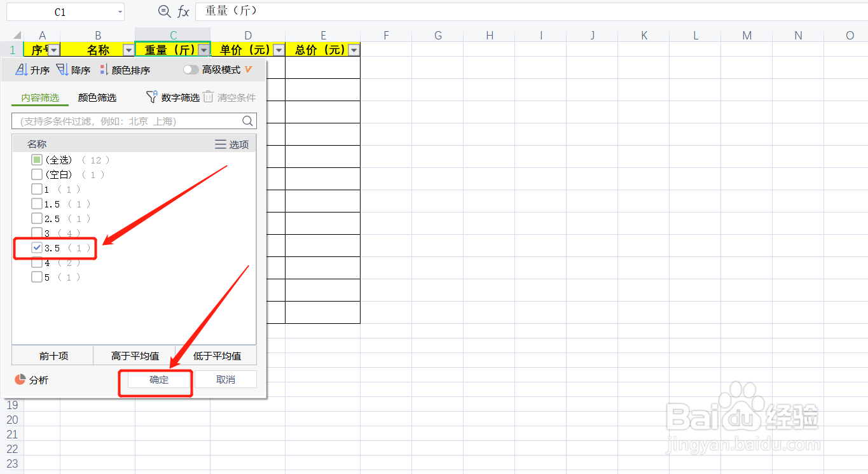This screenshot has height=474, width=868.
Task: Click 高于平均值 to filter above average
Action: pyautogui.click(x=135, y=356)
